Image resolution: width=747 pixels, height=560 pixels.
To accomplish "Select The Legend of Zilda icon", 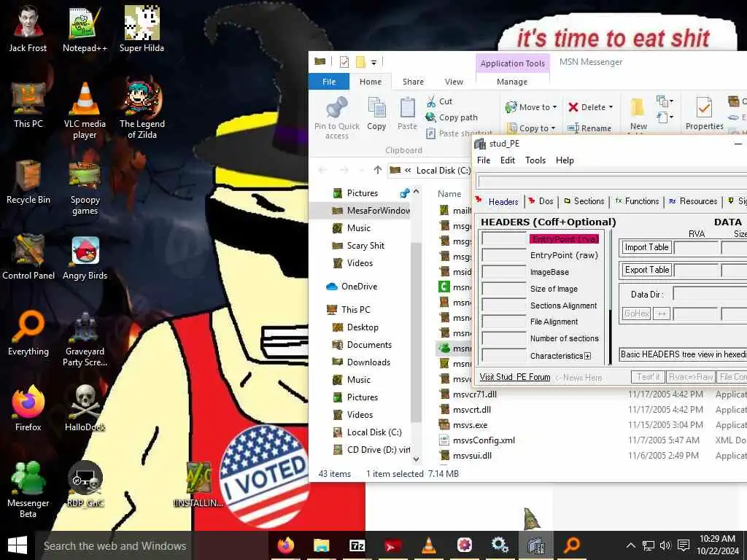I will (142, 109).
